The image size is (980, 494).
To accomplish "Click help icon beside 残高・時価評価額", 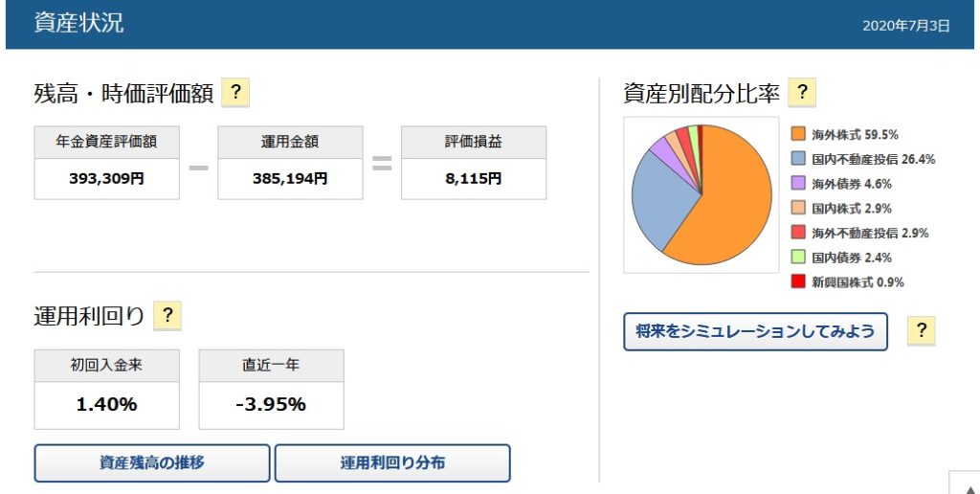I will (235, 93).
